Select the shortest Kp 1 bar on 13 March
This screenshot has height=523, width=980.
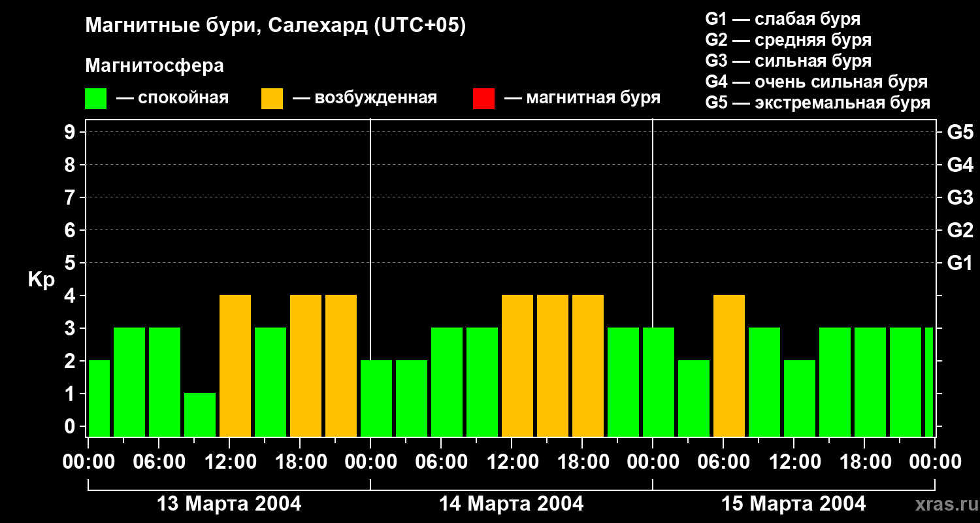click(200, 414)
